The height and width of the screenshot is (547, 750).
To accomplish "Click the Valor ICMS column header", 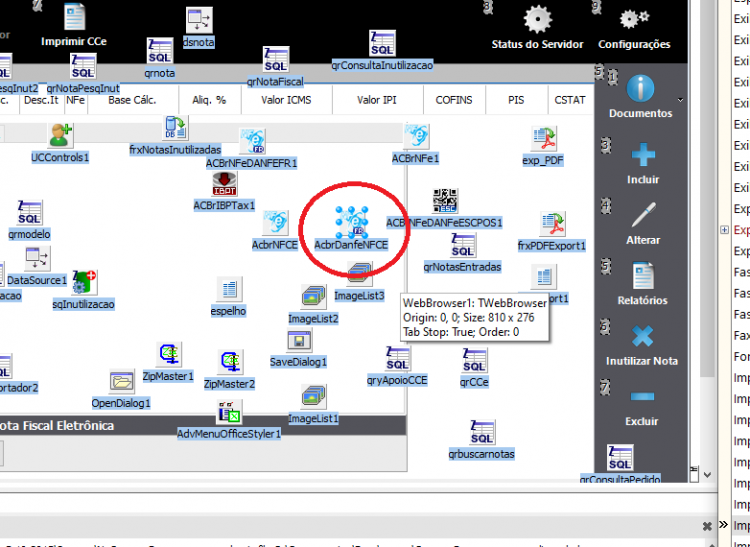I will tap(286, 100).
